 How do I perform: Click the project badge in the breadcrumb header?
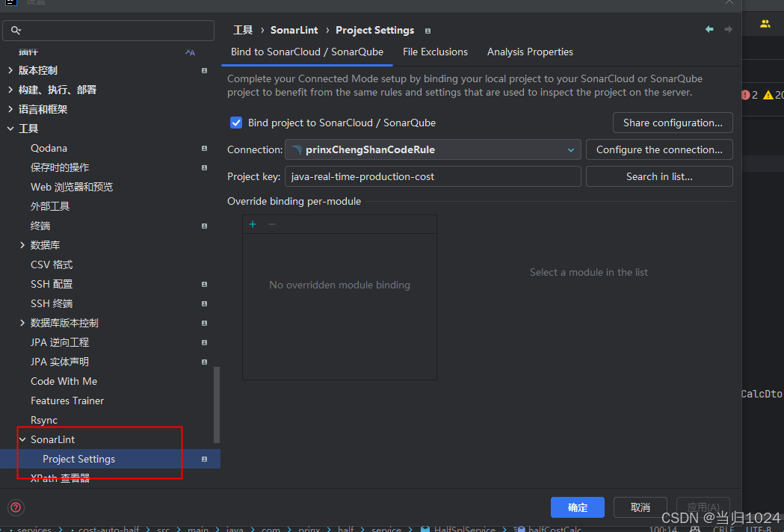coord(428,31)
